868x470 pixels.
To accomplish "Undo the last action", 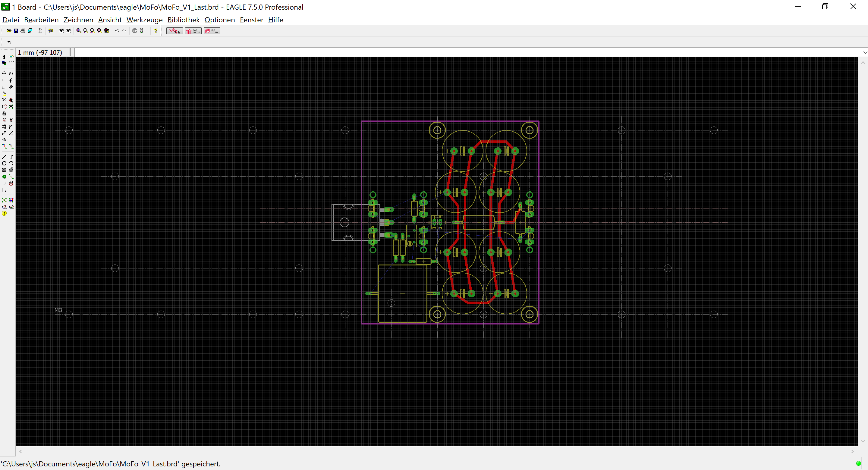I will (117, 31).
